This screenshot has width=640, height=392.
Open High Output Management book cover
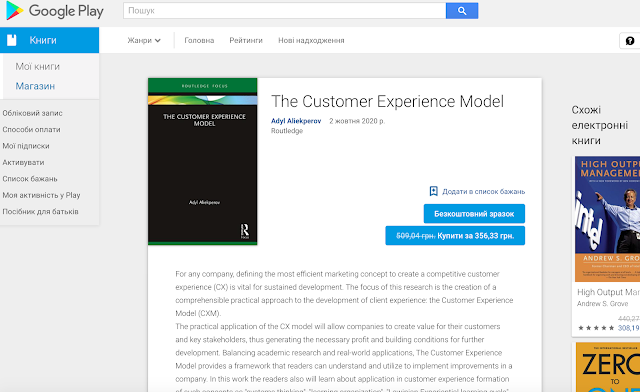[x=607, y=219]
